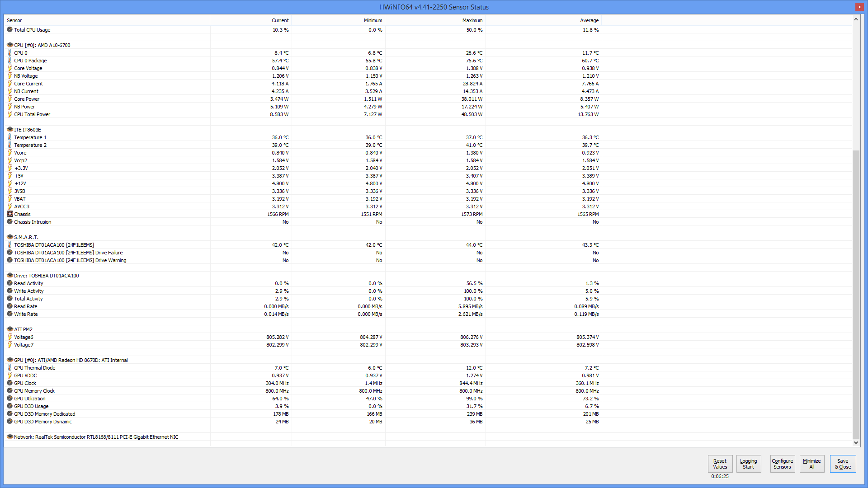Click the GPU Radeon HD 8670D group icon

(9, 360)
